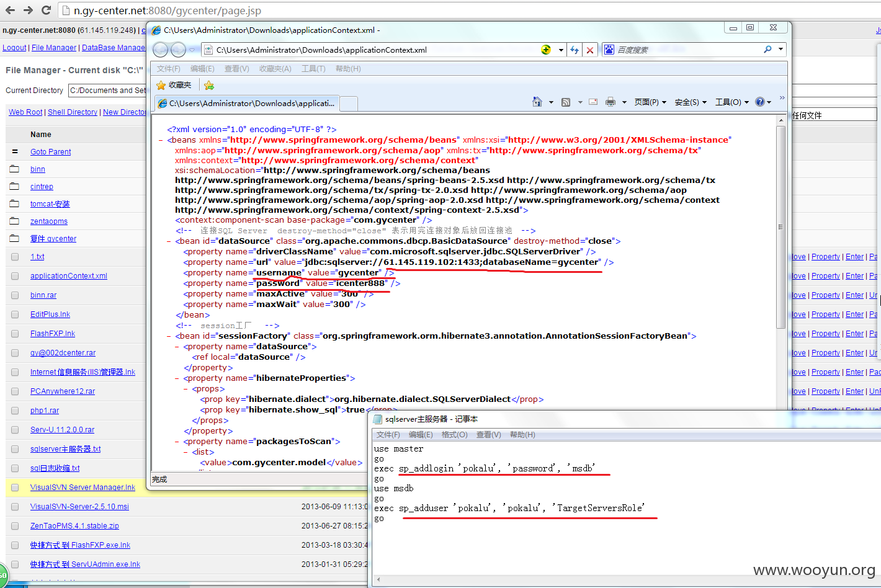The image size is (881, 588).
Task: Click Current Directory input field
Action: [107, 91]
